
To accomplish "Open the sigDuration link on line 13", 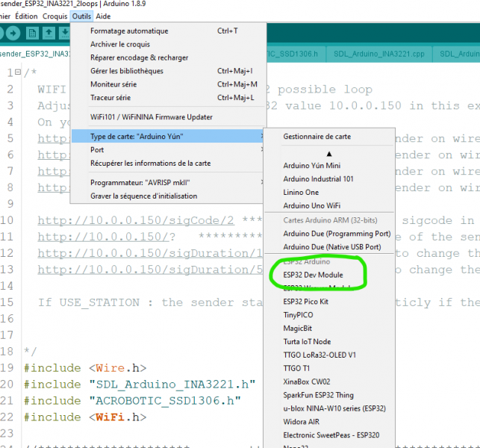I will click(150, 270).
